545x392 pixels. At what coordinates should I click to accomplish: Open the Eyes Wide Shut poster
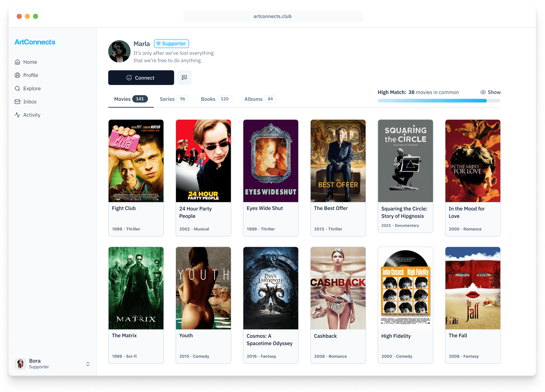pyautogui.click(x=271, y=161)
